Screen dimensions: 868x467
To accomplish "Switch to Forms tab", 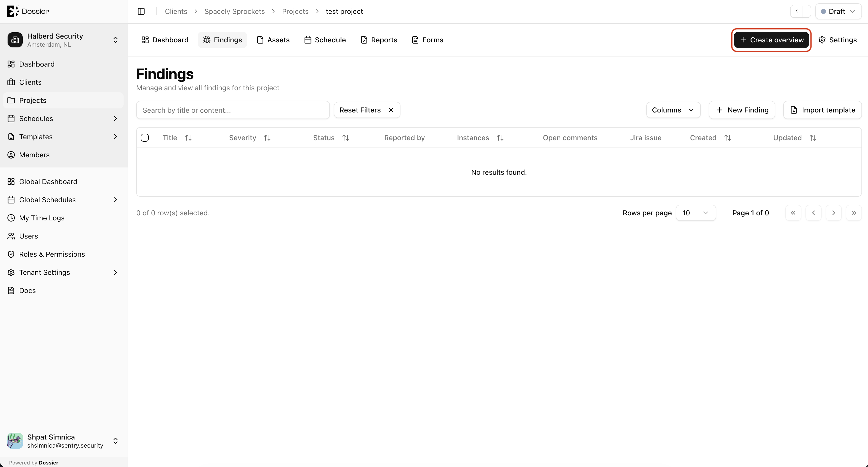I will (x=428, y=40).
